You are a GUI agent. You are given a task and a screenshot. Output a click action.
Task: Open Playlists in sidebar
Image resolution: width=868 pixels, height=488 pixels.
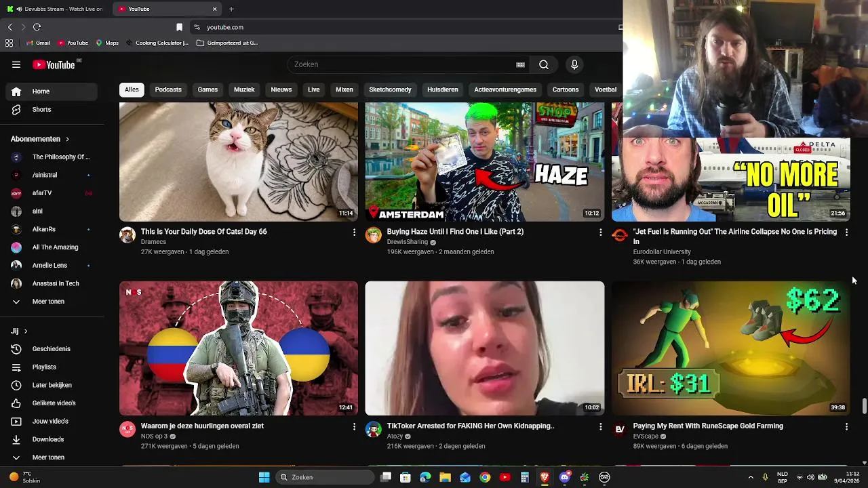pyautogui.click(x=52, y=367)
